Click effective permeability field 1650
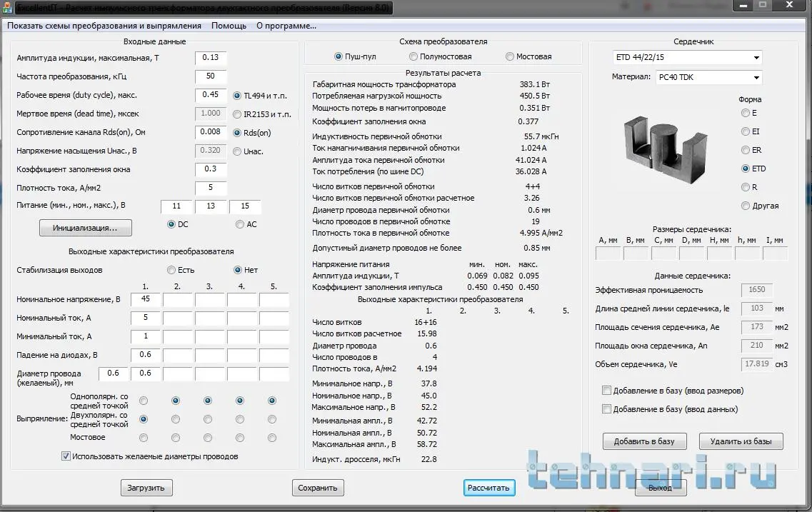Screen dimensions: 812x512 tap(756, 290)
